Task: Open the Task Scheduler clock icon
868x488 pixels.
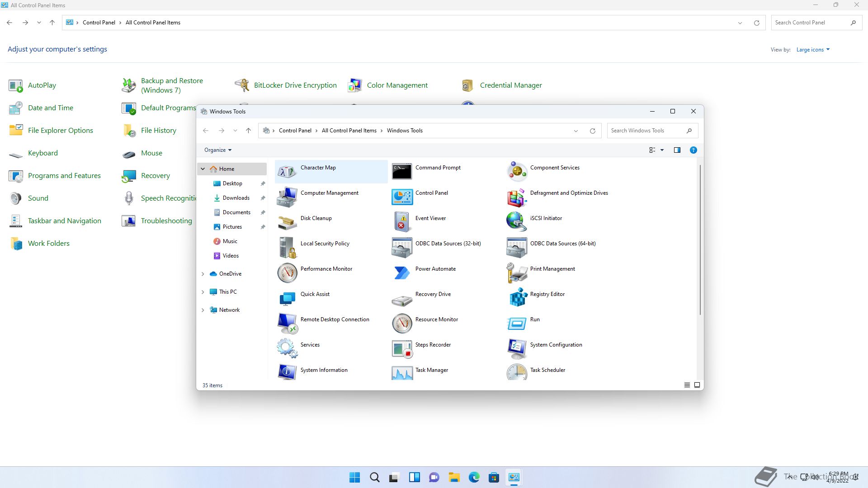Action: [517, 372]
